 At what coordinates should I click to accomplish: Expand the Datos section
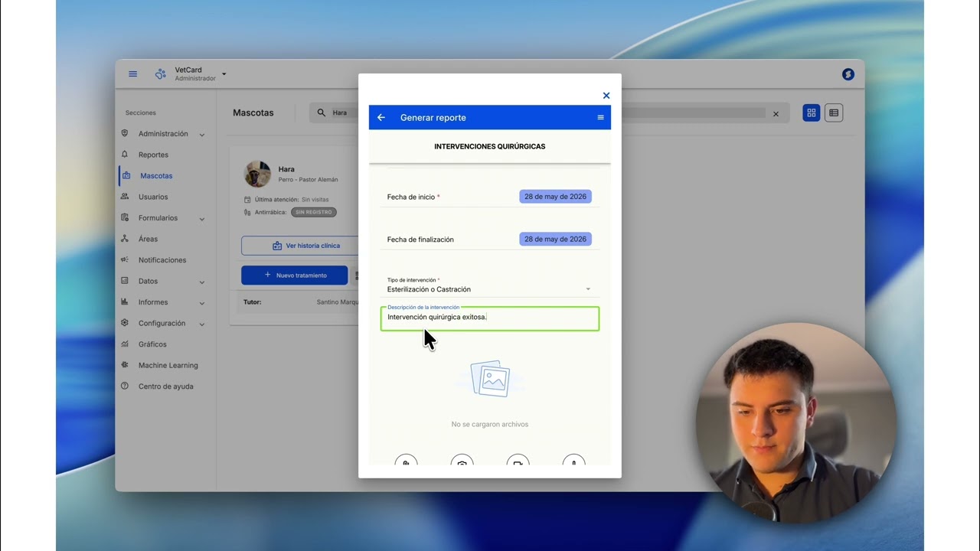point(163,282)
